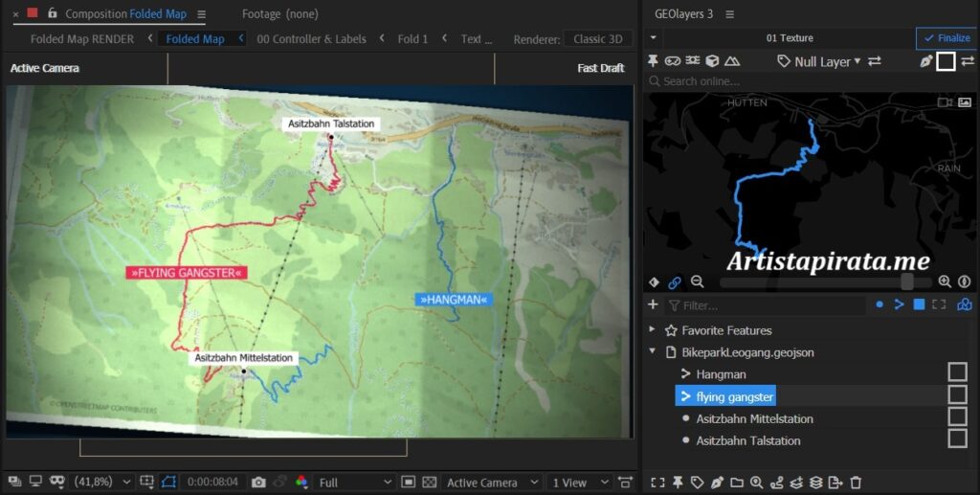Click the folder icon in bottom toolbar
This screenshot has width=980, height=495.
click(x=737, y=482)
